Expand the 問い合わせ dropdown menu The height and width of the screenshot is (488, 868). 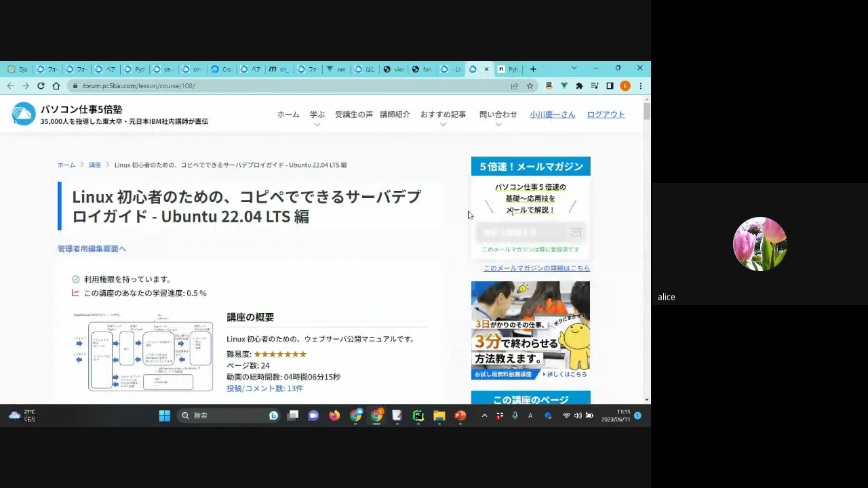[x=498, y=115]
